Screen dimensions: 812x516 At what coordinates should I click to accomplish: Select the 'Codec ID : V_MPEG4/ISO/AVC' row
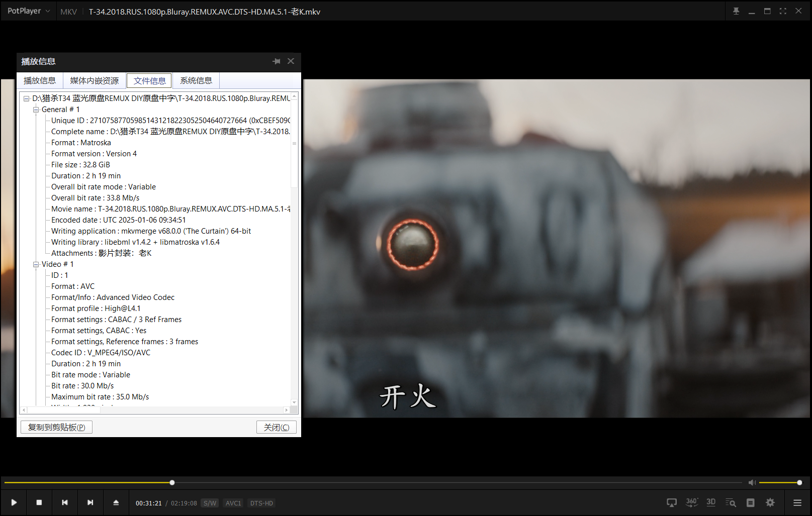pyautogui.click(x=101, y=353)
